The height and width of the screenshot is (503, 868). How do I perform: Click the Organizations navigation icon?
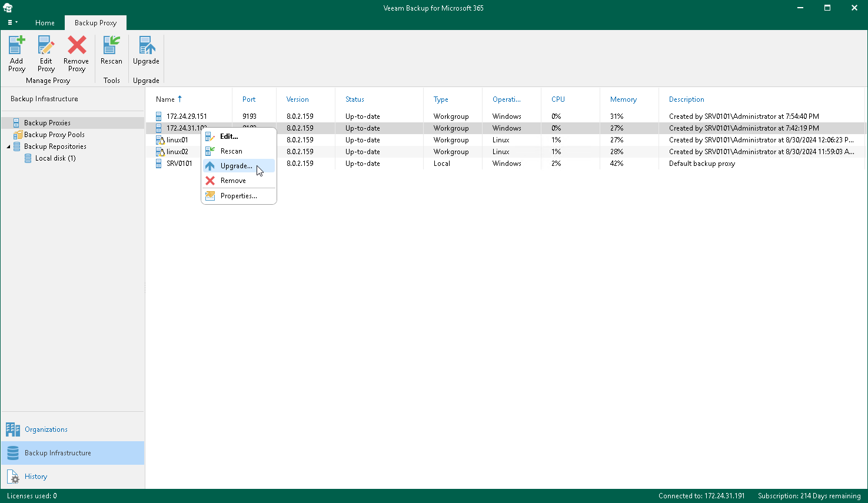[x=13, y=429]
